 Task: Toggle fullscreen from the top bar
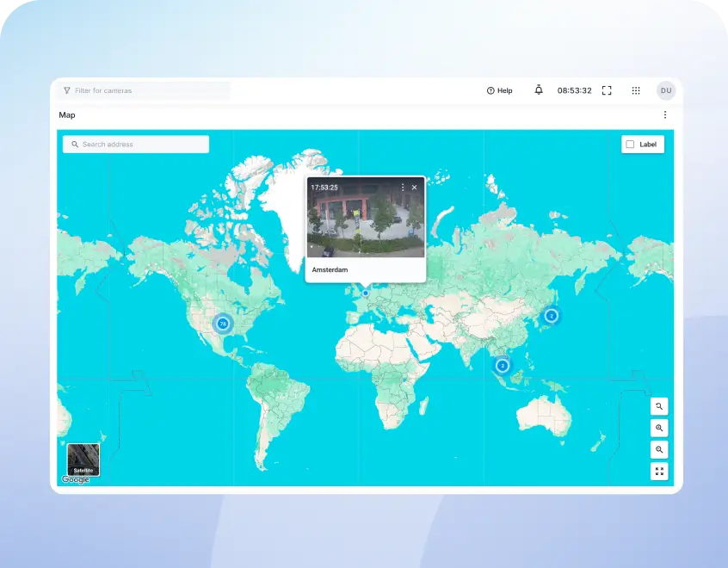pos(607,90)
